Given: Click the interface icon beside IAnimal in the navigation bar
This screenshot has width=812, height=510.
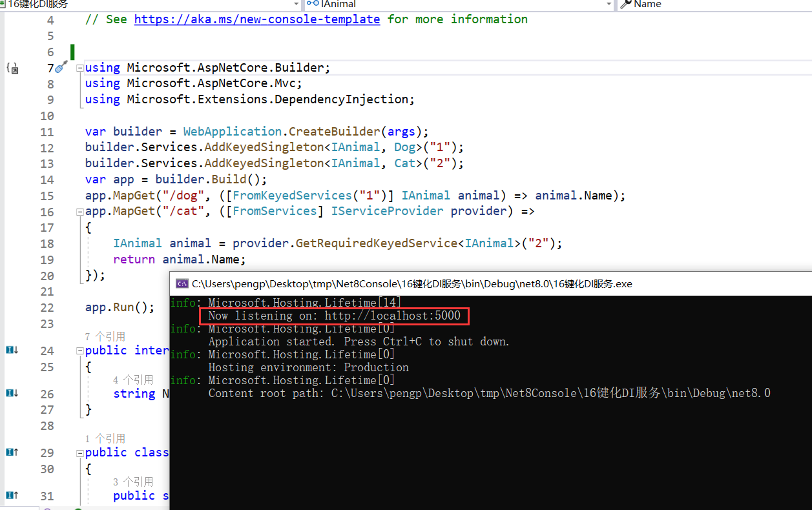Looking at the screenshot, I should click(x=313, y=4).
